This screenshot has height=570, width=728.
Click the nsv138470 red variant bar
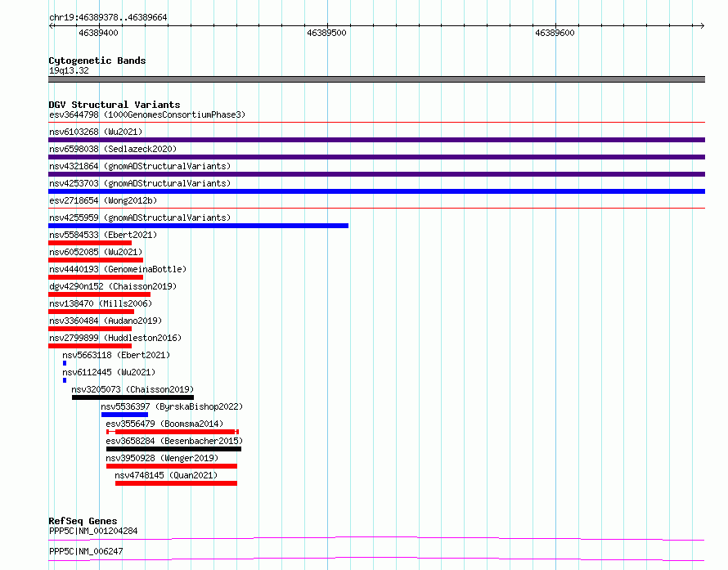(x=91, y=312)
